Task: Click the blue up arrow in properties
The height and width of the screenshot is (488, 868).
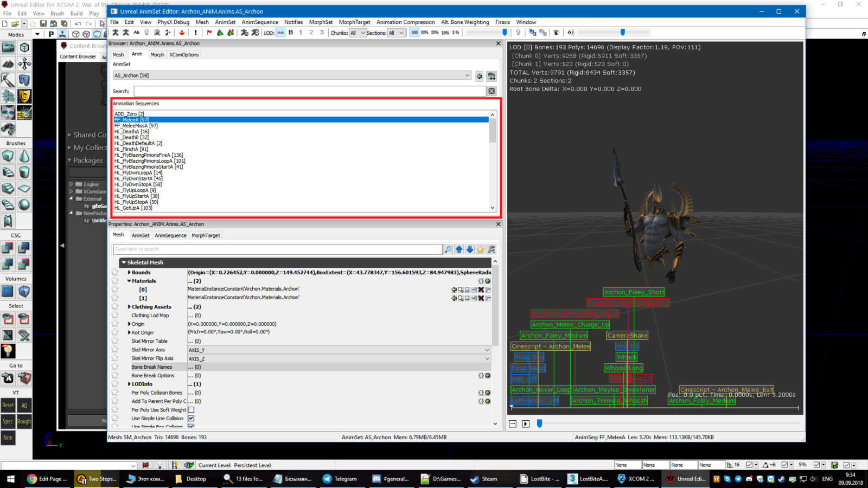Action: click(459, 249)
